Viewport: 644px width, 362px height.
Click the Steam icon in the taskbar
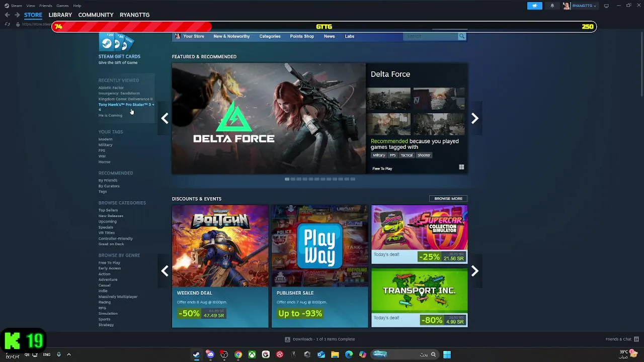pos(196,354)
